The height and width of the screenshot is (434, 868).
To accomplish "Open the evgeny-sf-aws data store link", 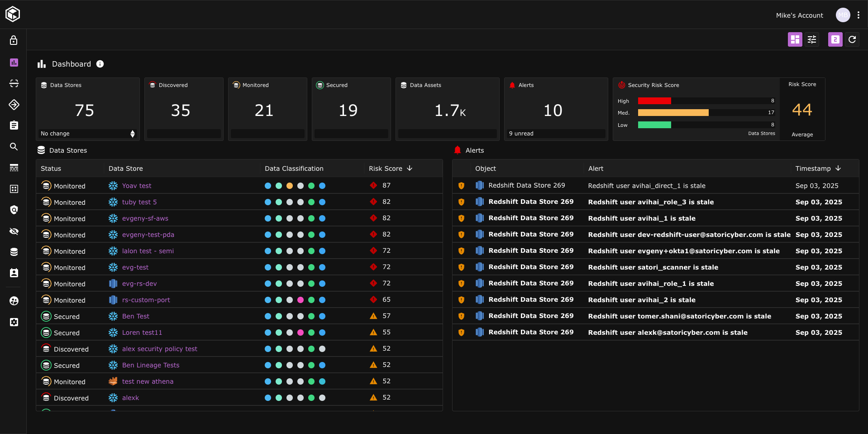I will [x=145, y=218].
